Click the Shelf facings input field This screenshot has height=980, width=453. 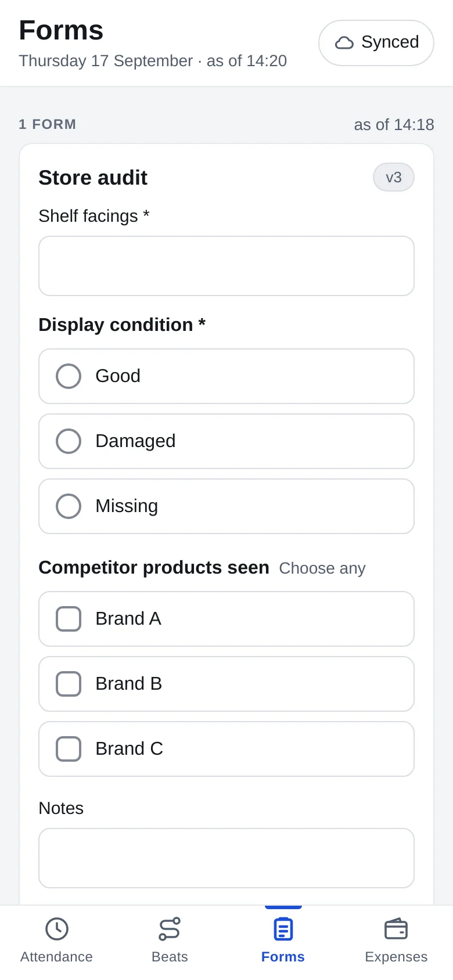coord(227,266)
